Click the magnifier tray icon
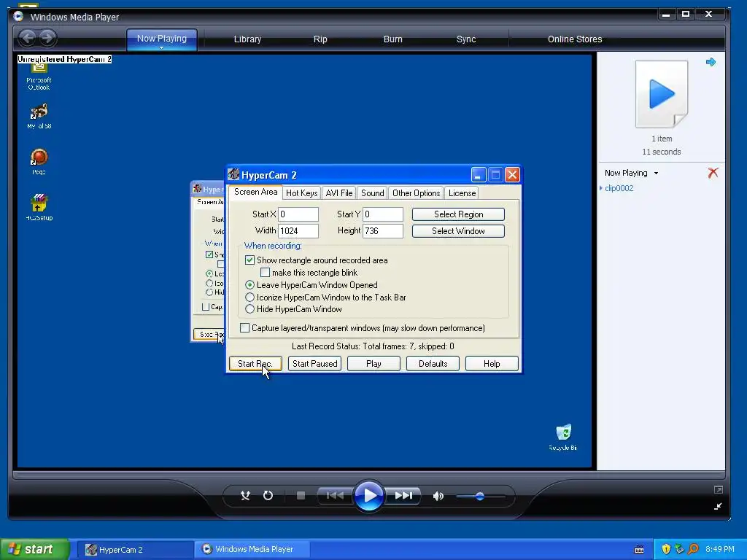This screenshot has width=747, height=560. (x=693, y=549)
